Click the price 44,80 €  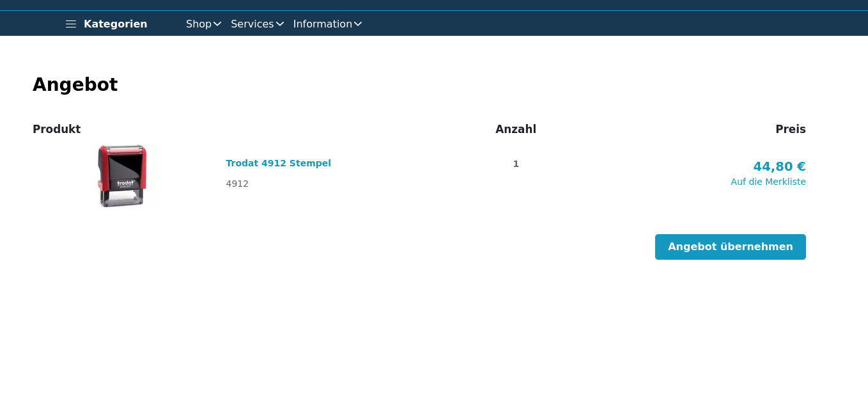(x=779, y=166)
